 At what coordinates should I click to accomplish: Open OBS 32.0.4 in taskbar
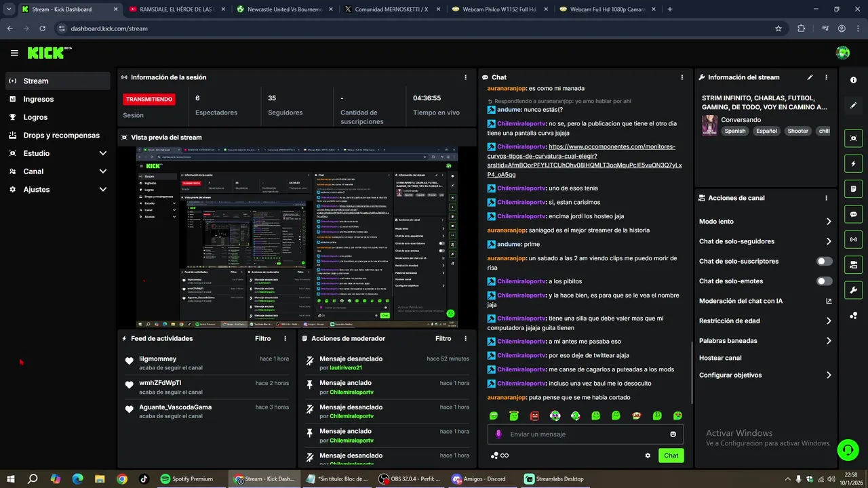click(x=409, y=479)
